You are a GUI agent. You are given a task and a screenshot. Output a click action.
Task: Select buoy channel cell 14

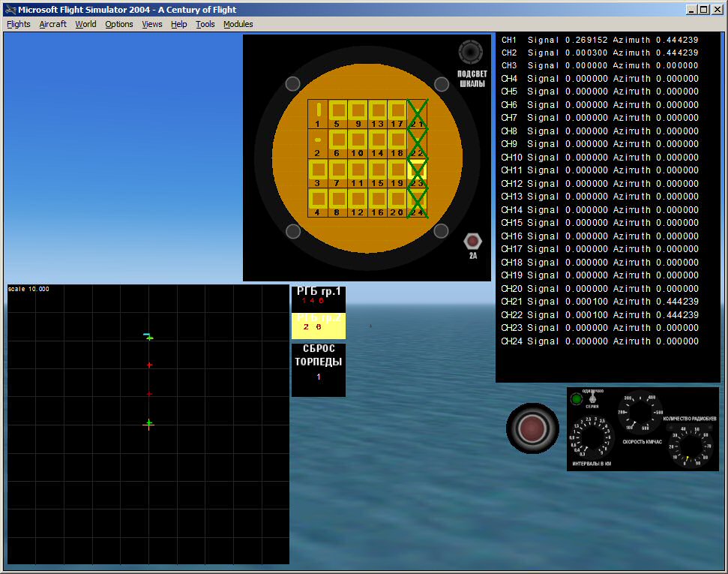[x=377, y=143]
